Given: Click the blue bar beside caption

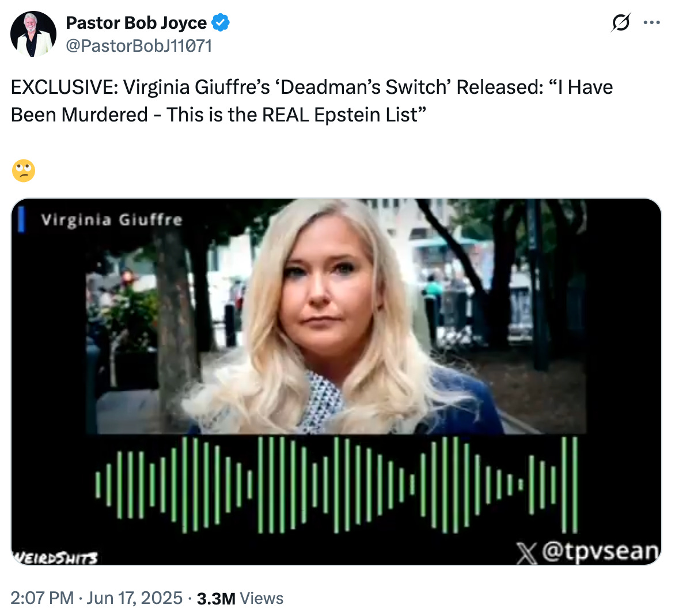Looking at the screenshot, I should coord(21,219).
